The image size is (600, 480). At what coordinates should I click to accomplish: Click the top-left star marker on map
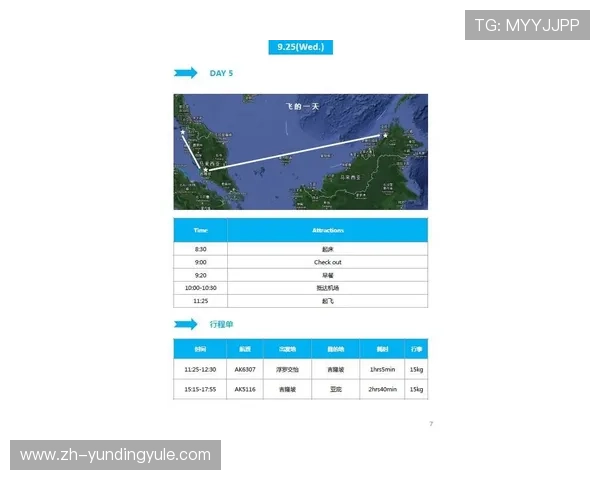pyautogui.click(x=182, y=130)
